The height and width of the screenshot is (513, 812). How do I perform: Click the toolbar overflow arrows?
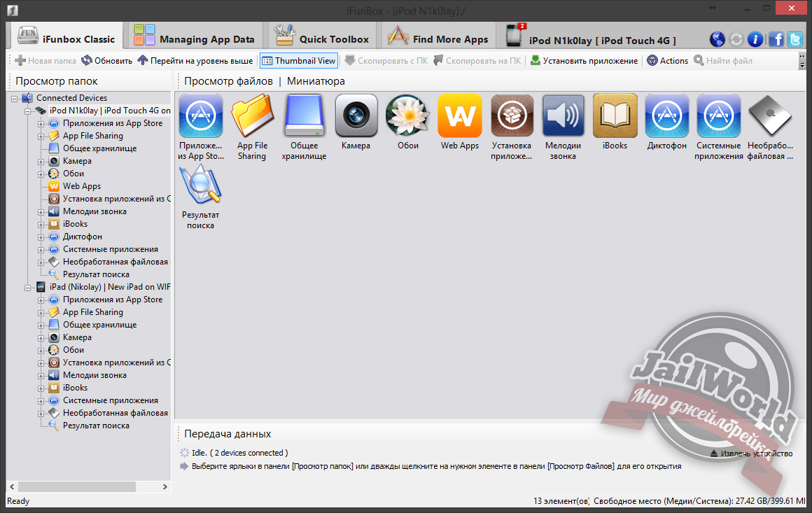802,61
